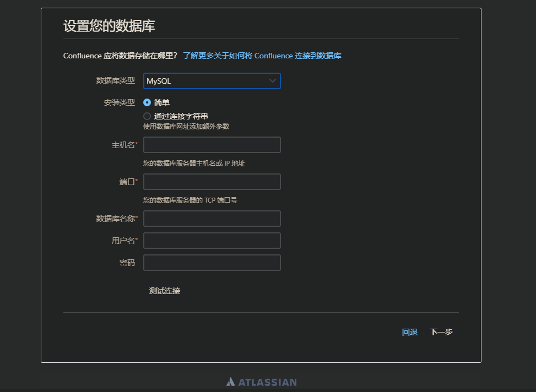Select the 简单 installation type radio button

coord(147,102)
